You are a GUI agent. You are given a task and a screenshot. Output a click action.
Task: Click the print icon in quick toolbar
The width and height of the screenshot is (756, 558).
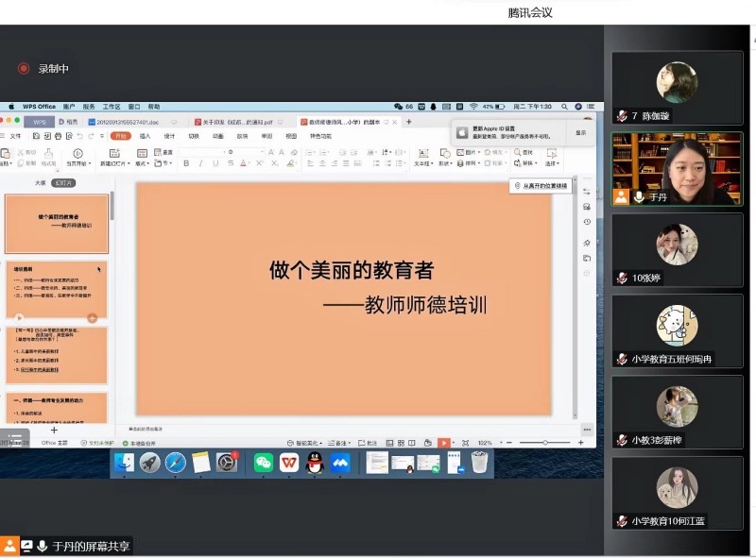(x=58, y=136)
